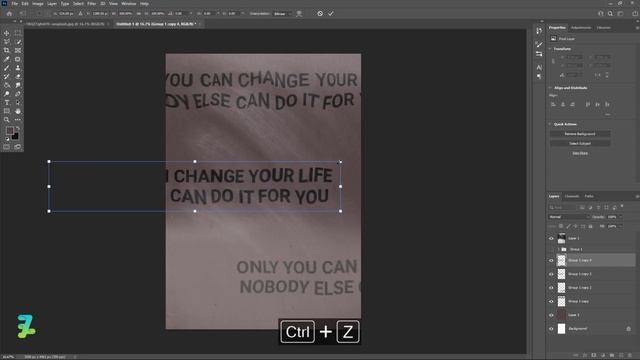Viewport: 640px width, 360px height.
Task: Collapse the Quick Actions section
Action: [x=550, y=124]
